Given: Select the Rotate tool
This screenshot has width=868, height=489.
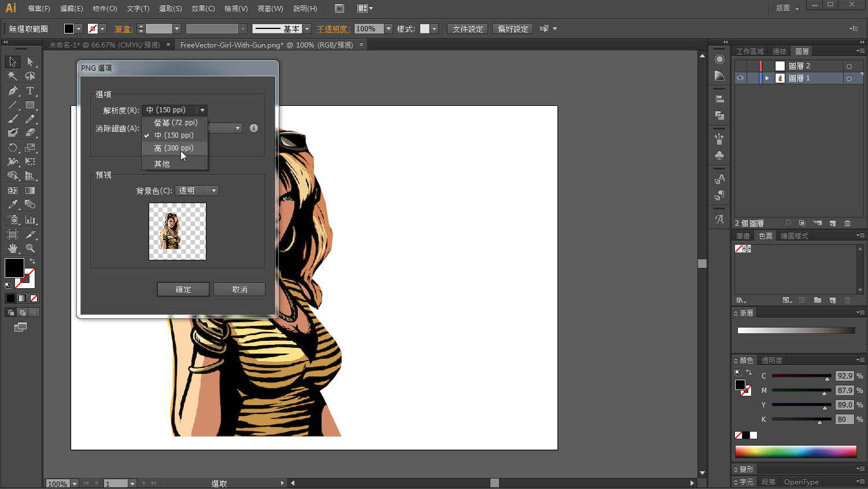Looking at the screenshot, I should (13, 148).
